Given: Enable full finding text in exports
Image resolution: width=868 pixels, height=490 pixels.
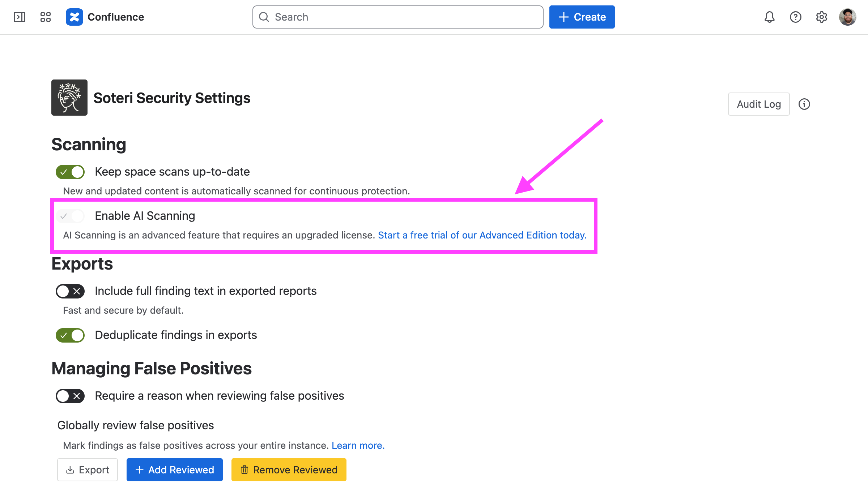Looking at the screenshot, I should coord(70,291).
